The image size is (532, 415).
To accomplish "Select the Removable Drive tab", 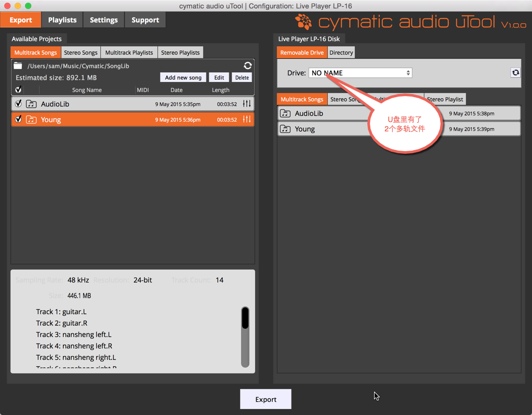I will point(302,52).
